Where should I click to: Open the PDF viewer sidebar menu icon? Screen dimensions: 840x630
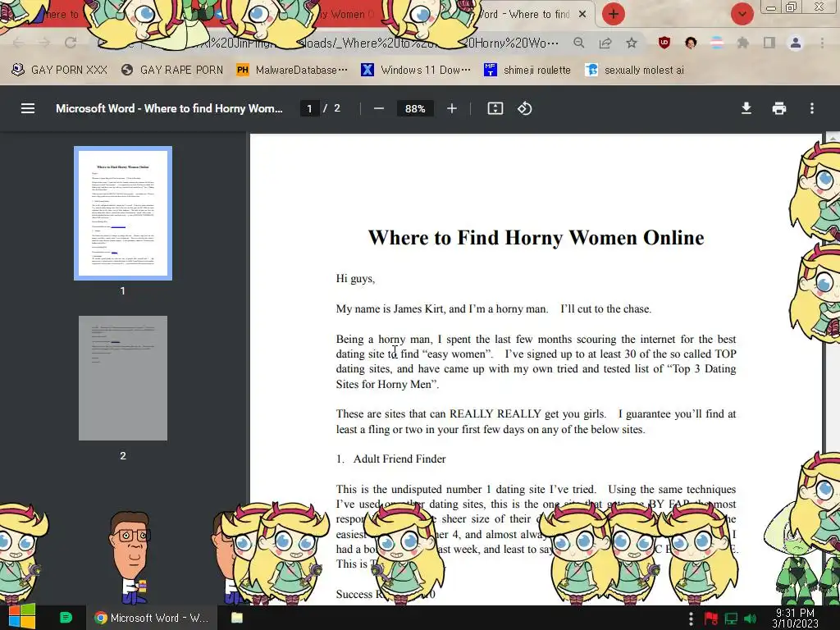click(28, 109)
